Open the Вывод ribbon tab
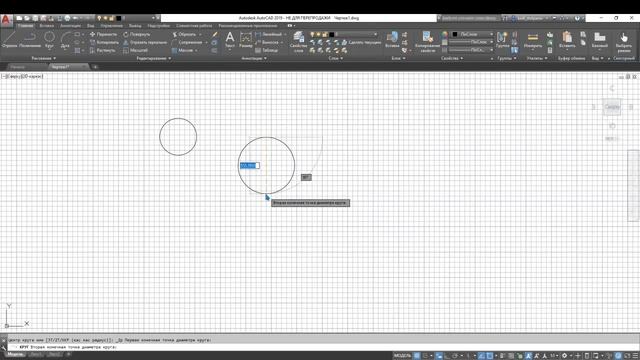This screenshot has width=640, height=360. (x=135, y=26)
